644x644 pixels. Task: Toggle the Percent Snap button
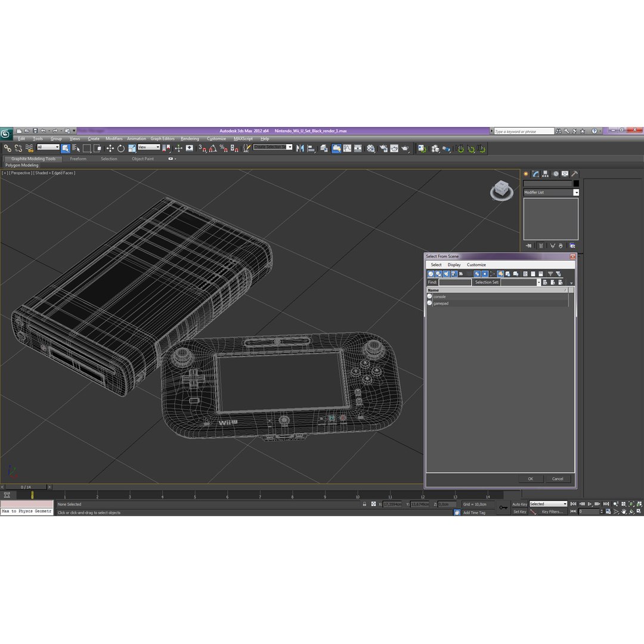coord(224,148)
